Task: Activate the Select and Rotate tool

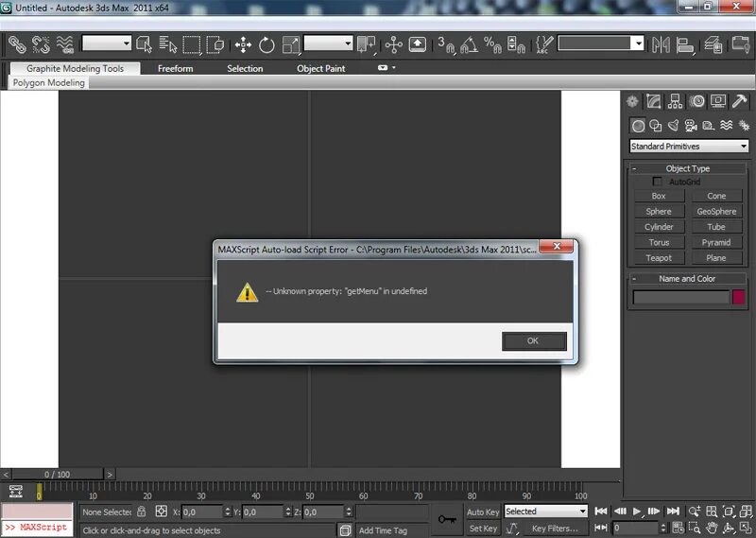Action: pyautogui.click(x=266, y=44)
